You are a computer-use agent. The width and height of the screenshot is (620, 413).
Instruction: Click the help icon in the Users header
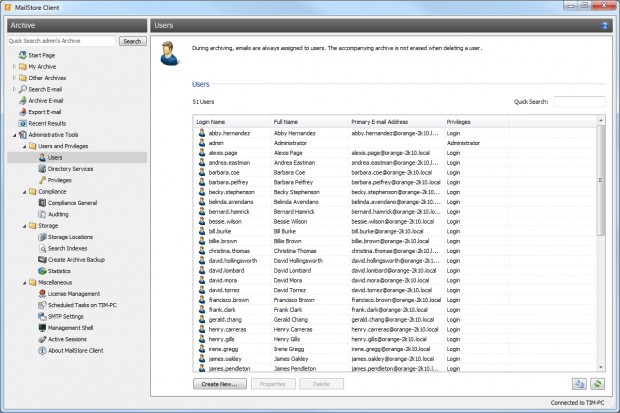[605, 26]
